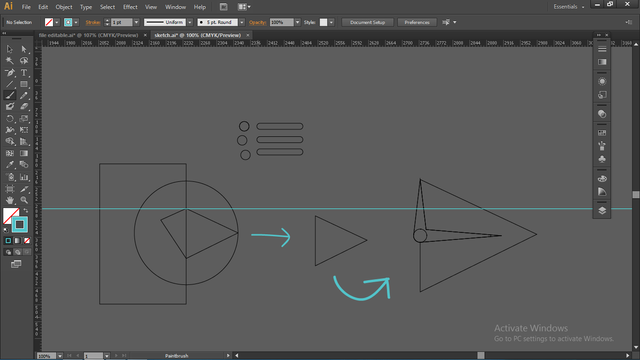
Task: Change the screen mode
Action: (x=16, y=264)
